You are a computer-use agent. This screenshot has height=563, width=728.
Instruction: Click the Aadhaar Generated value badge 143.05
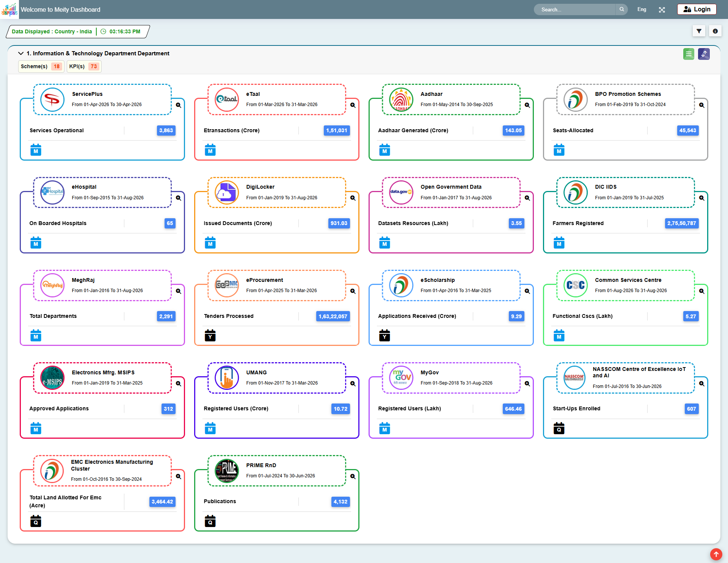(x=513, y=130)
